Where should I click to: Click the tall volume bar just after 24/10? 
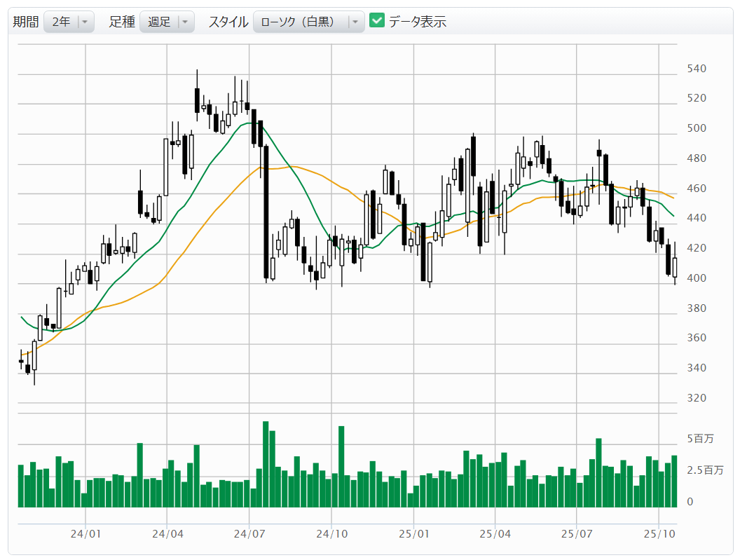pos(341,466)
